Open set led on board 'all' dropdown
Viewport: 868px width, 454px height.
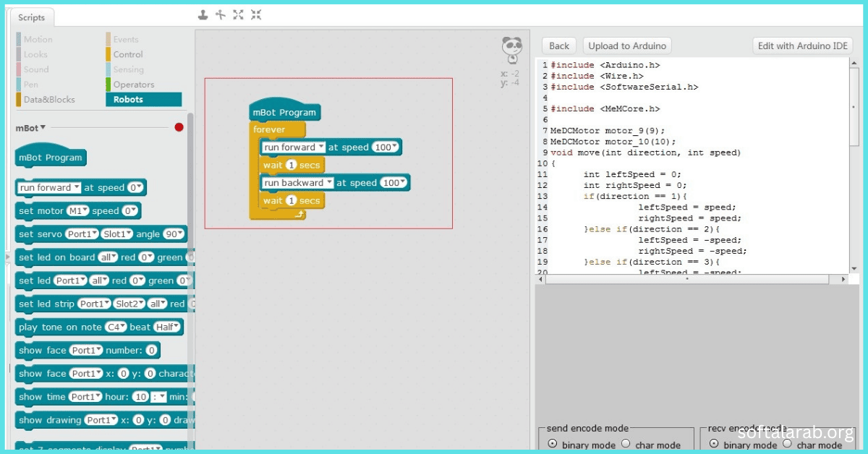(107, 257)
